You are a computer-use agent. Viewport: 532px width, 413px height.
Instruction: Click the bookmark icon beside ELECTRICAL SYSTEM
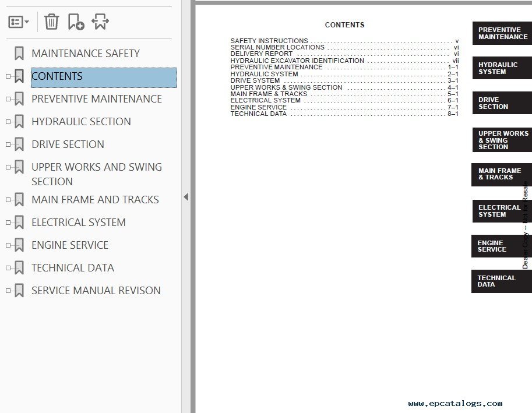pos(19,223)
